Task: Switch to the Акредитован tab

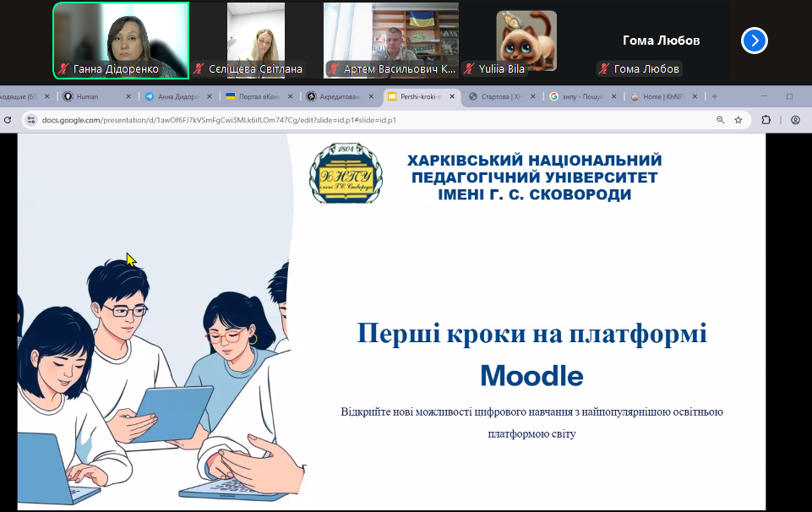Action: (340, 96)
